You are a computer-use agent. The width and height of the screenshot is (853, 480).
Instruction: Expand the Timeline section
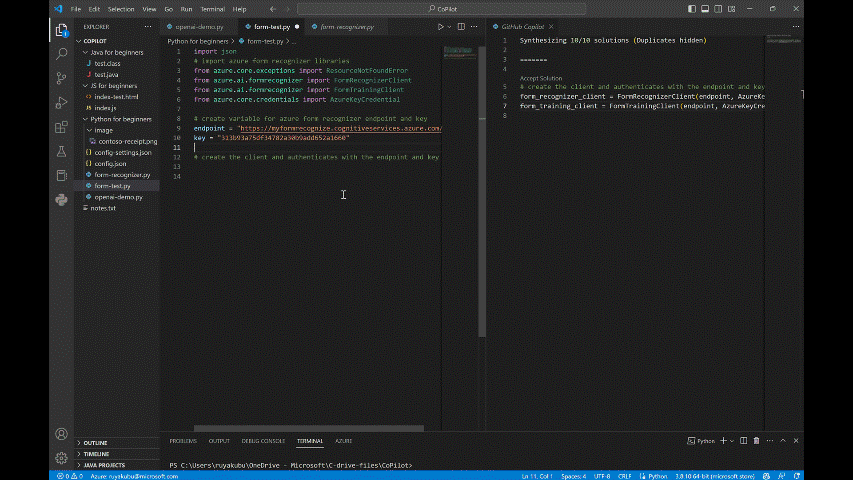pyautogui.click(x=96, y=453)
